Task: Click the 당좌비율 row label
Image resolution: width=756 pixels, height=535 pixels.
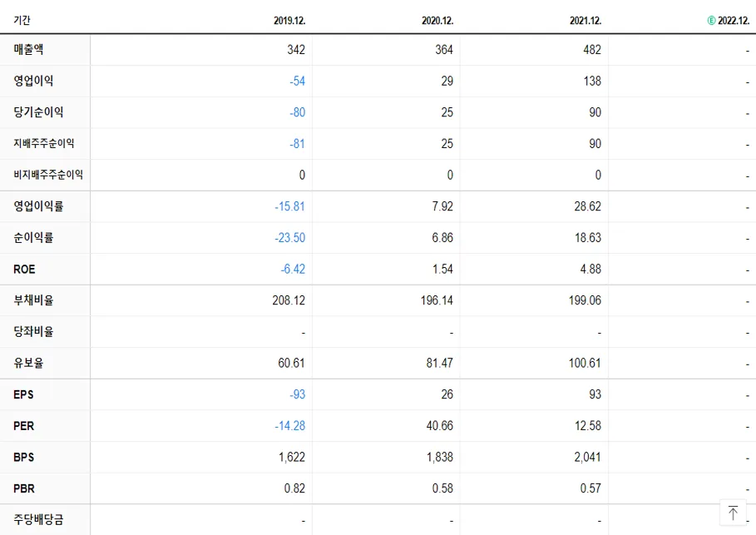Action: coord(33,331)
